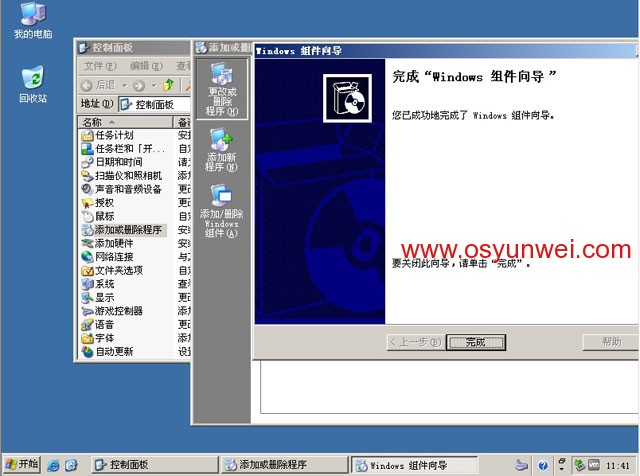
Task: Select the 自动更新 item icon
Action: tap(87, 351)
